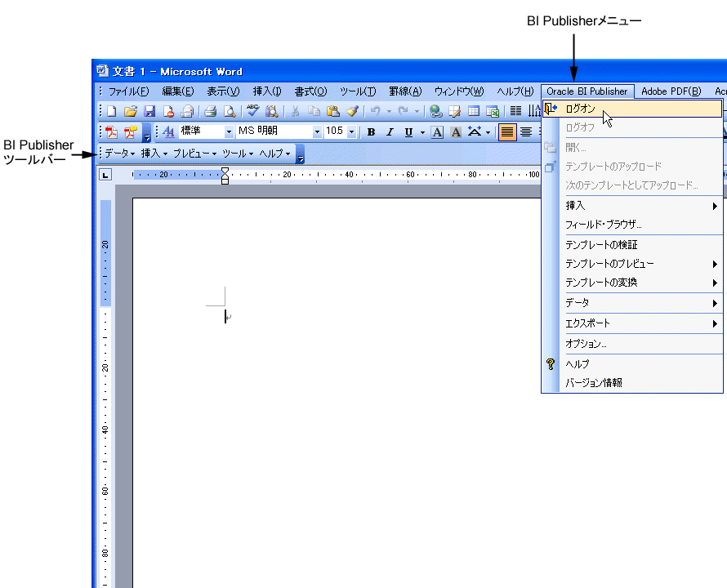The image size is (727, 588).
Task: Click the ヘルプ button in BI Publisher toolbar
Action: 274,154
